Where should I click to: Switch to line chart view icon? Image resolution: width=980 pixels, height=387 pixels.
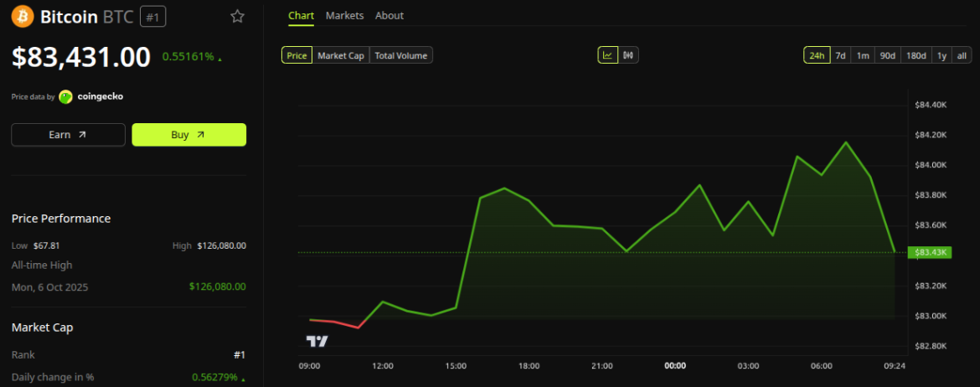[607, 55]
